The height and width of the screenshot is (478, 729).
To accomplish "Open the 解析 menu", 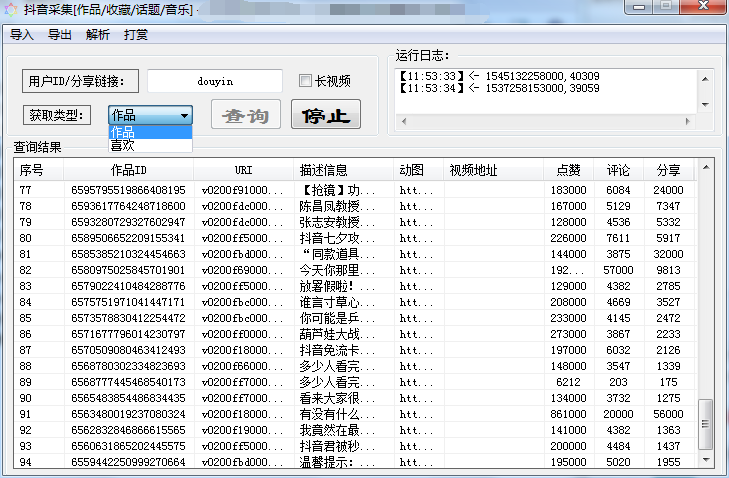I will 98,35.
